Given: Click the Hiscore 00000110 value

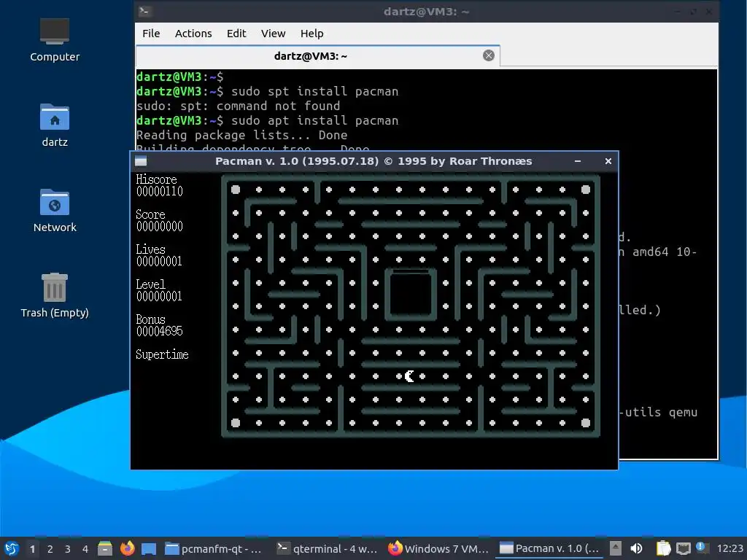Looking at the screenshot, I should (x=160, y=192).
